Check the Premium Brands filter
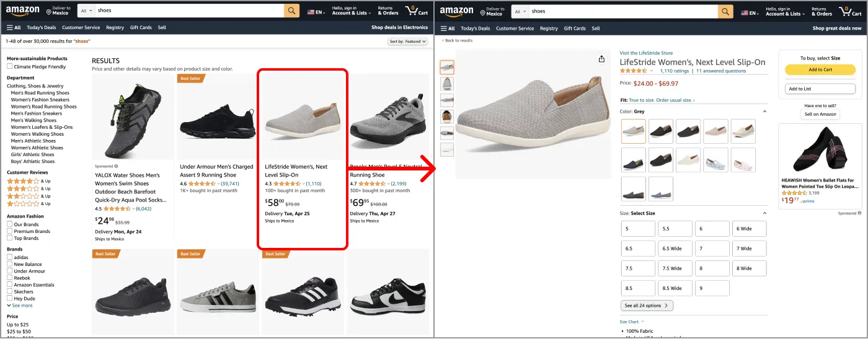Image resolution: width=868 pixels, height=339 pixels. coord(10,231)
